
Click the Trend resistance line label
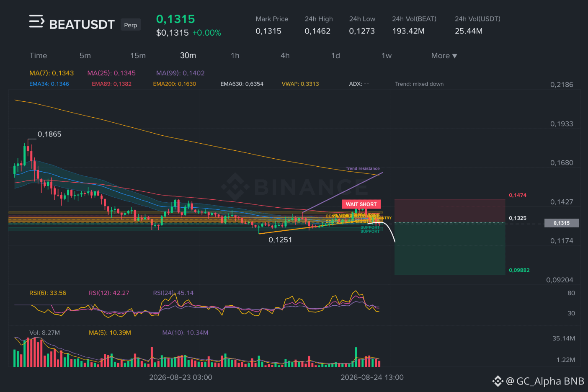363,168
